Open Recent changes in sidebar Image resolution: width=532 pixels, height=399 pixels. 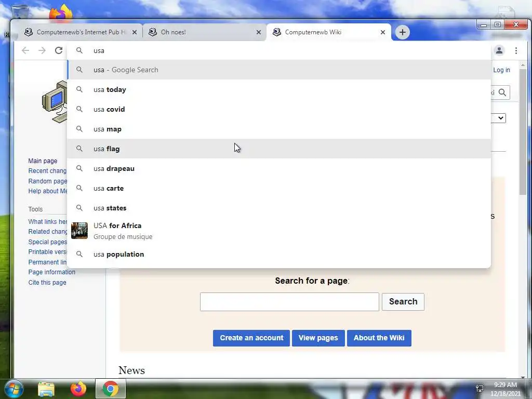pos(47,170)
